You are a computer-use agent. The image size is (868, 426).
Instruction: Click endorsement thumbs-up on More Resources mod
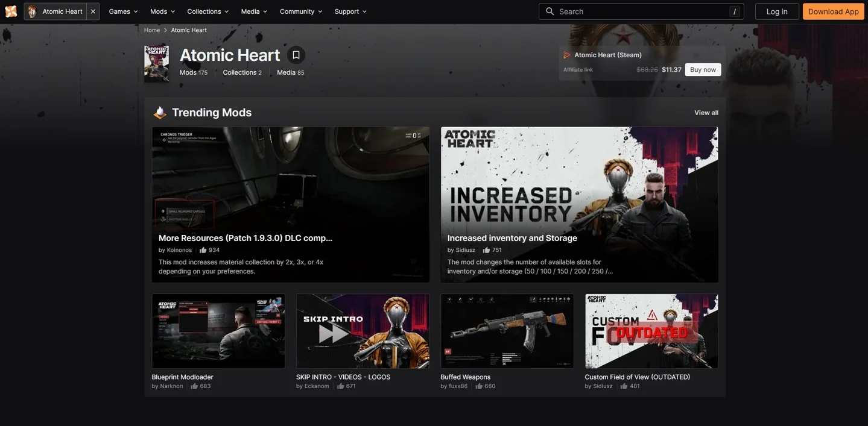(x=203, y=250)
